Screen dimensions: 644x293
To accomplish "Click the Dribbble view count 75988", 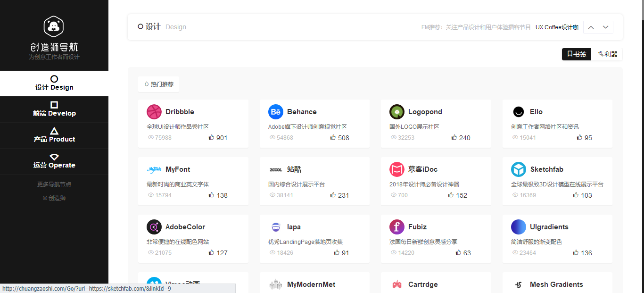I will 160,138.
